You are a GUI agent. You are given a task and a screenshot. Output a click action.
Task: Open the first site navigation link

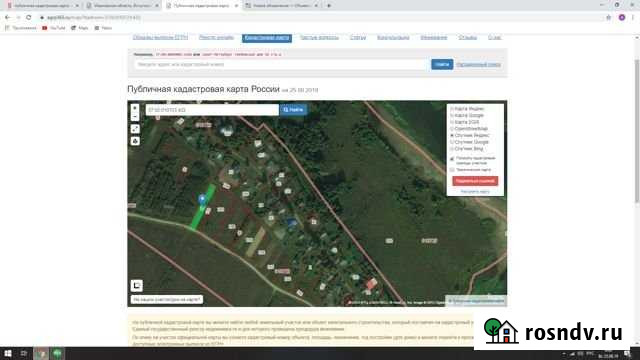pos(160,38)
